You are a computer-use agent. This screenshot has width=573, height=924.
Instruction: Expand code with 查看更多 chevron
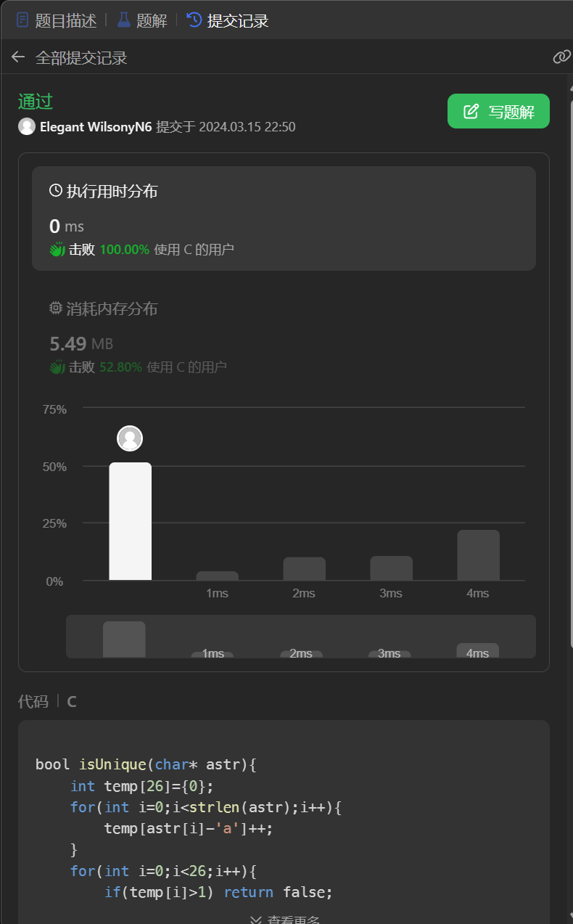tap(255, 919)
